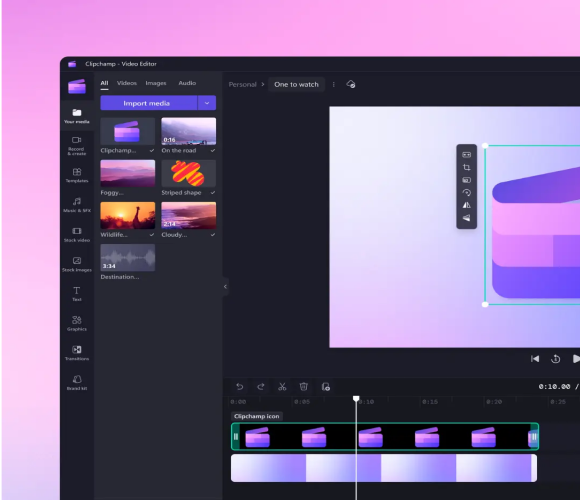Open the Transitions sidebar section
Screen dimensions: 580x500
click(77, 353)
